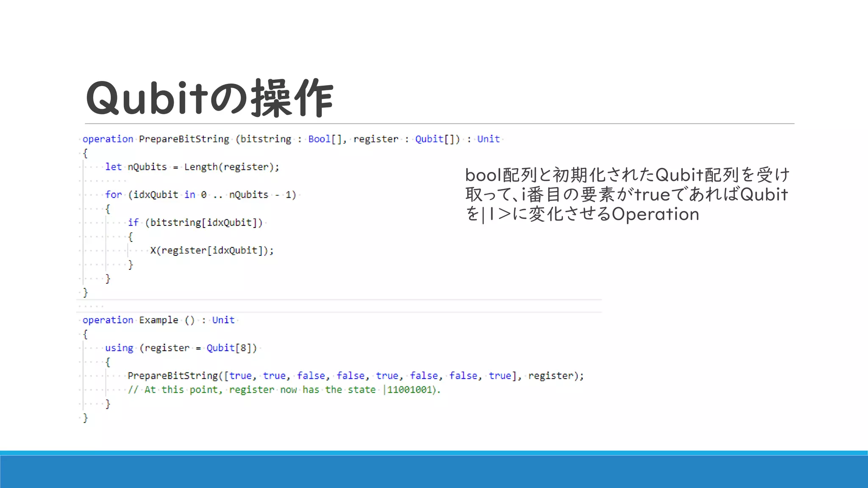
Task: Click 'PrepareBitString' in the operation declaration line
Action: click(x=184, y=139)
